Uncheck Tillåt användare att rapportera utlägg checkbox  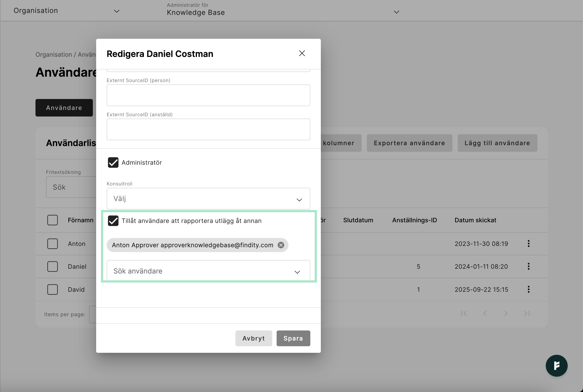113,221
